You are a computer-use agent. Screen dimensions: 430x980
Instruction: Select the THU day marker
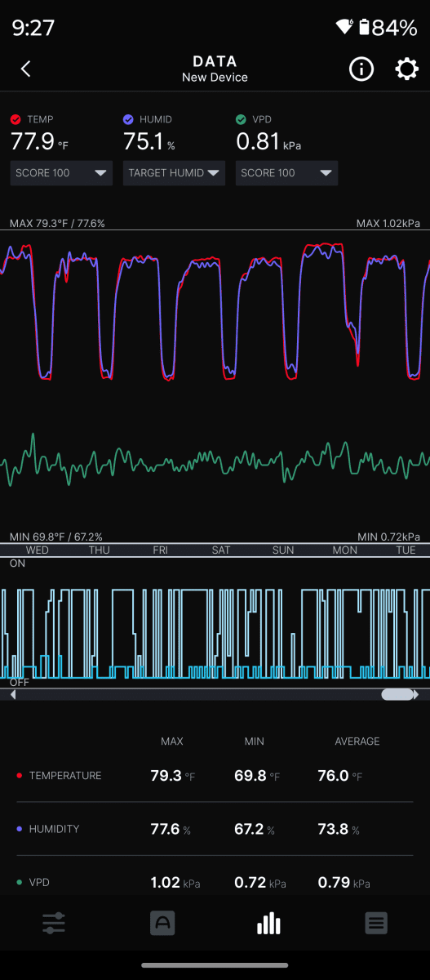tap(100, 550)
